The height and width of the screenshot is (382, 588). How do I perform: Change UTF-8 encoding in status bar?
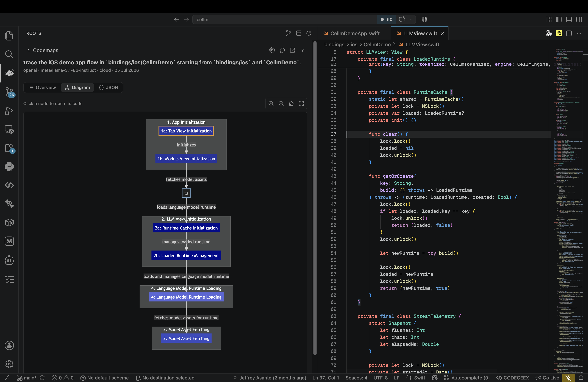[x=381, y=378]
